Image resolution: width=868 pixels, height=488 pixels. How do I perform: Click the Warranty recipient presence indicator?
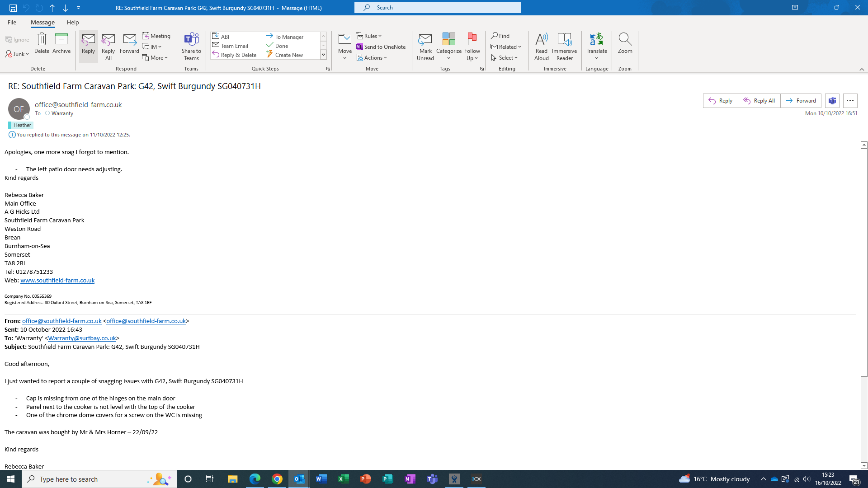47,113
